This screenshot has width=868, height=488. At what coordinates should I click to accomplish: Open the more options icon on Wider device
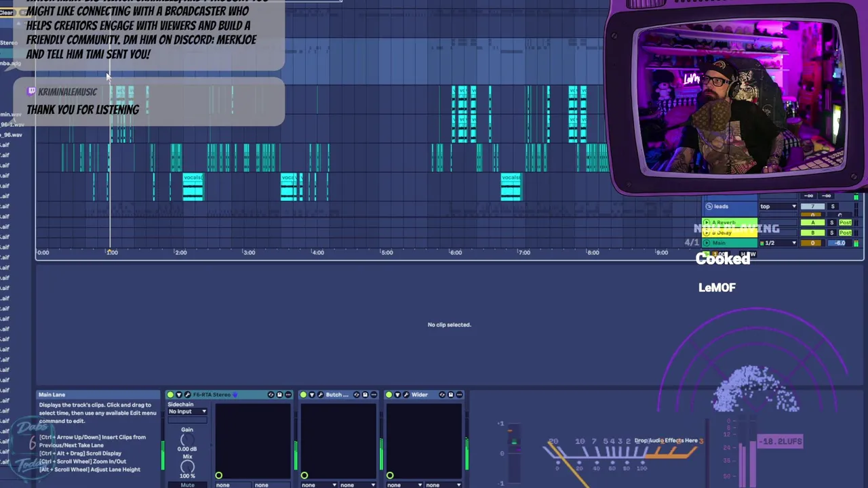pos(459,394)
